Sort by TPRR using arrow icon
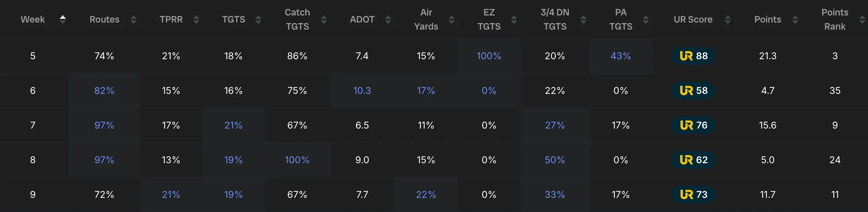The height and width of the screenshot is (212, 868). [196, 20]
